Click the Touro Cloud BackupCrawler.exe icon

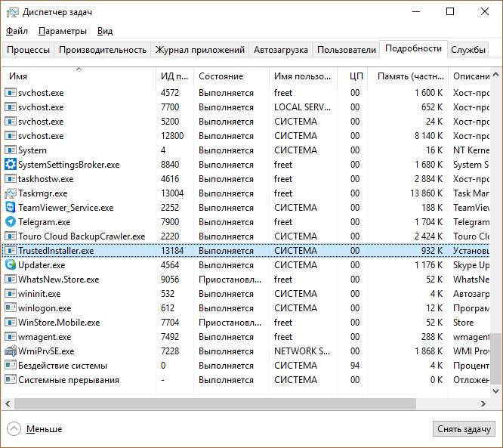tap(11, 236)
